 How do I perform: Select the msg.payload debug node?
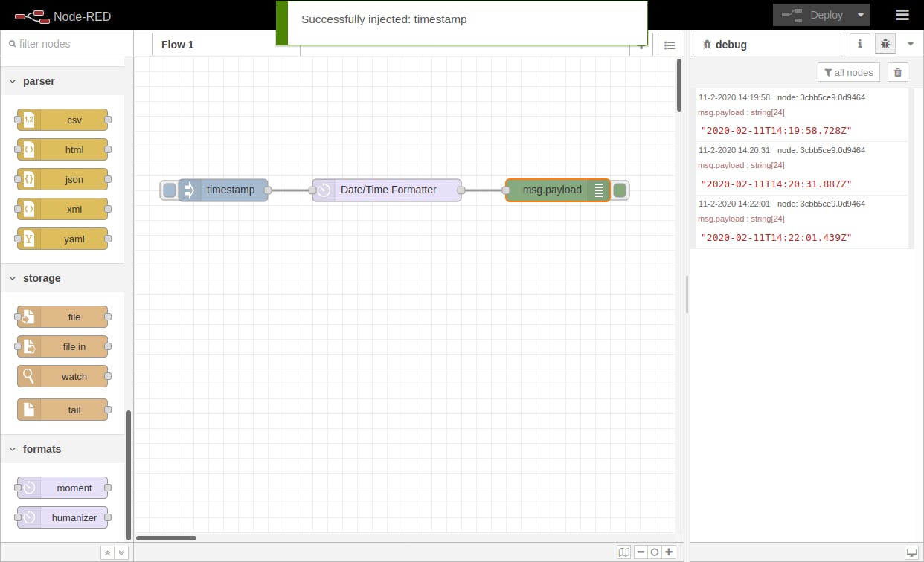[x=558, y=190]
